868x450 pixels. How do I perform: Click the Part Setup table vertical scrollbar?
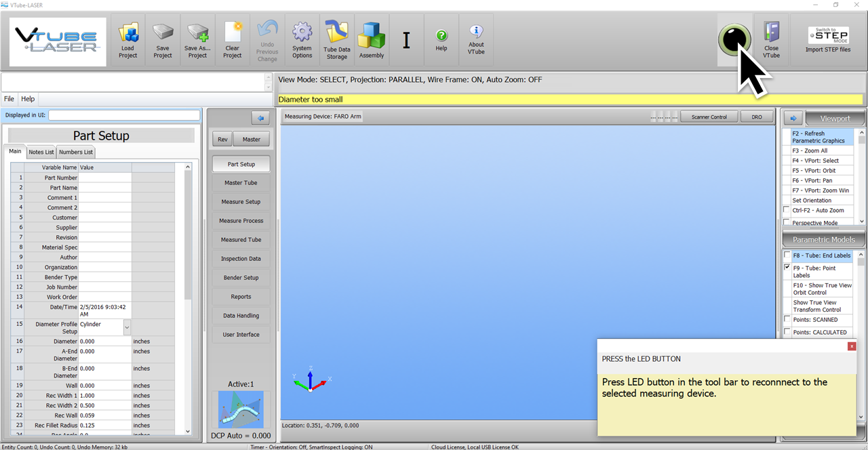pos(188,271)
